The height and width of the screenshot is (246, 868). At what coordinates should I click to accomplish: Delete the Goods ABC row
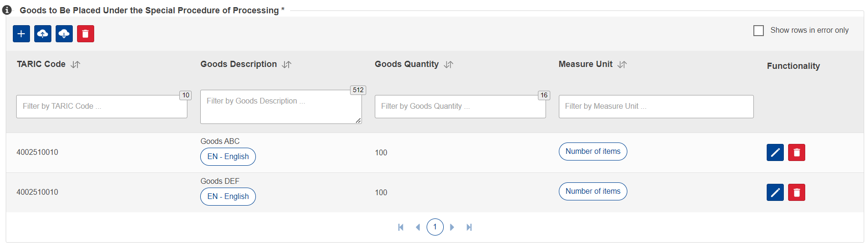point(797,152)
